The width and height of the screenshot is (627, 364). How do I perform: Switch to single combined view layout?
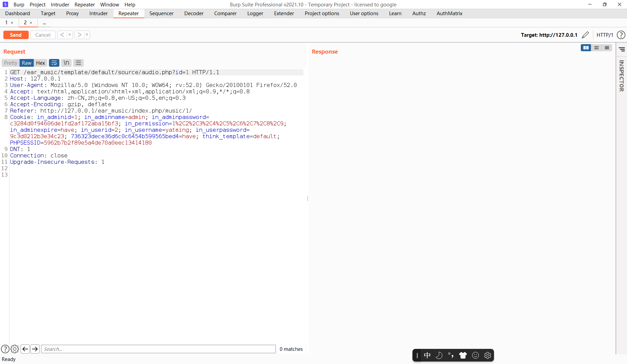(607, 48)
